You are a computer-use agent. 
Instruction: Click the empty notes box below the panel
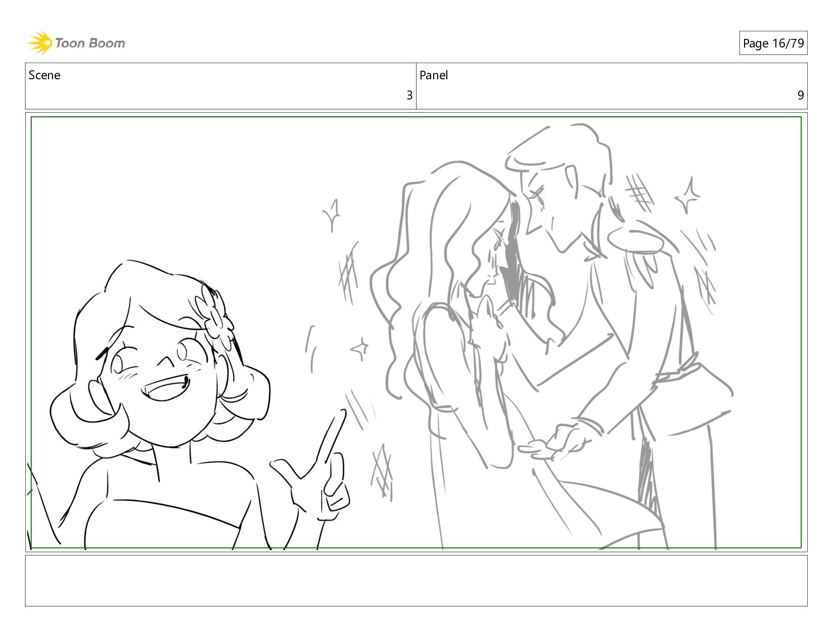(416, 580)
